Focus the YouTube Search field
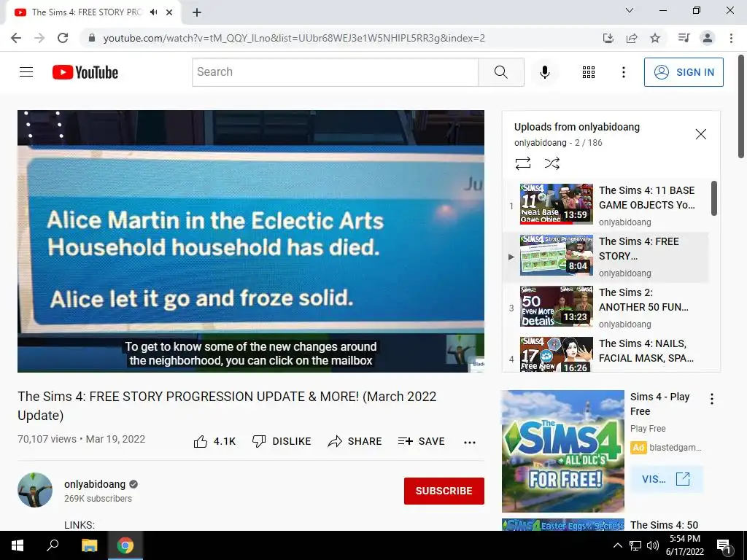The height and width of the screenshot is (560, 747). [336, 72]
